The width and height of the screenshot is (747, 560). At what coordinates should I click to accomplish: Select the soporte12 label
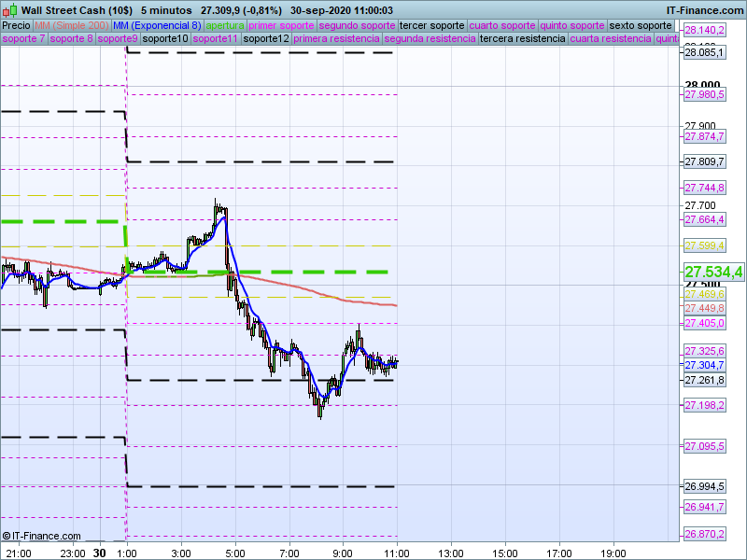[x=266, y=38]
